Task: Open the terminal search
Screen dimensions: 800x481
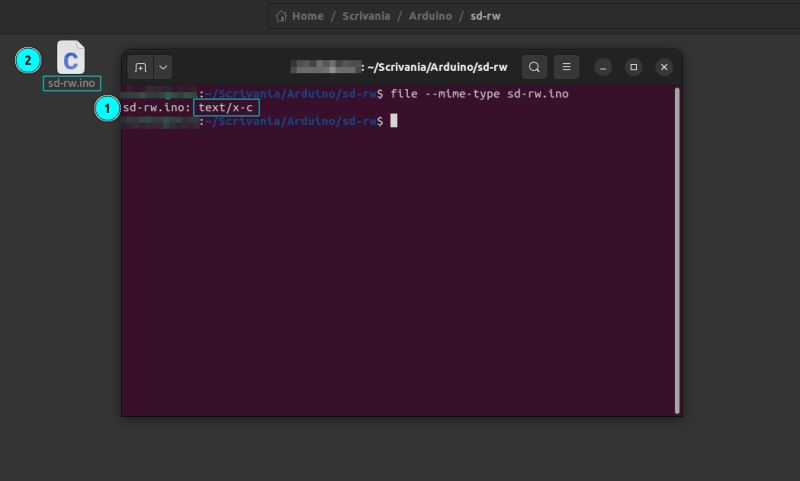Action: tap(534, 67)
